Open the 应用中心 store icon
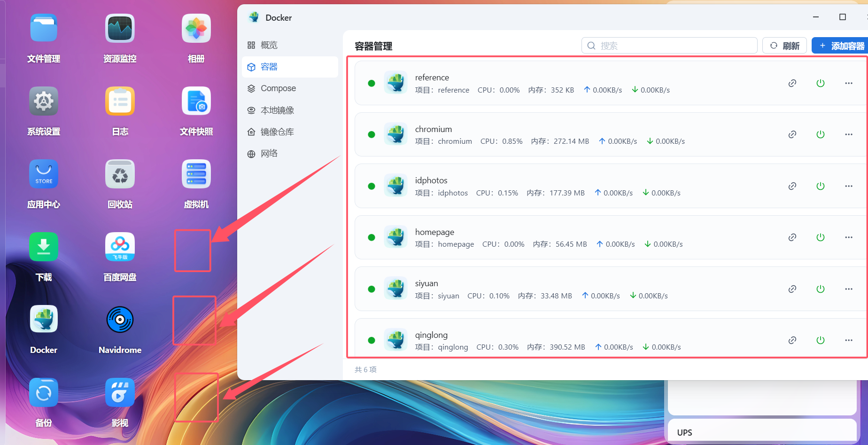The width and height of the screenshot is (868, 445). coord(44,174)
